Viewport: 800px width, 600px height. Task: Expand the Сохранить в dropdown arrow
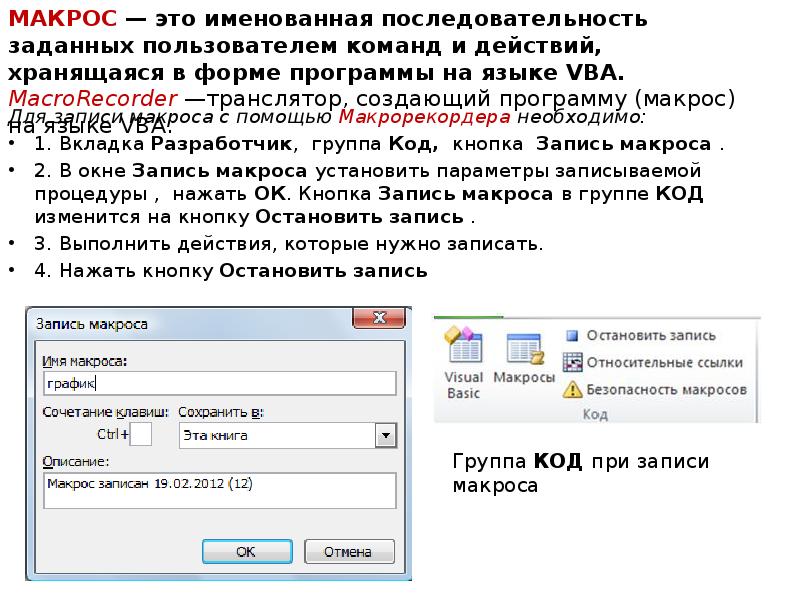pyautogui.click(x=384, y=435)
